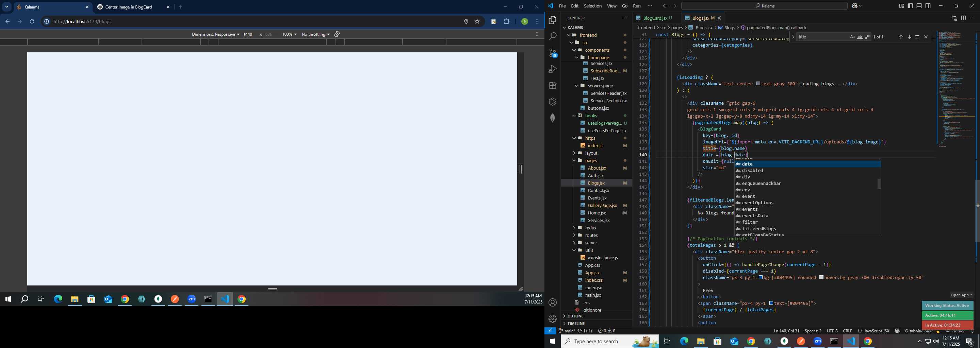Bookmark this page with the star icon
The width and height of the screenshot is (980, 348).
(x=477, y=22)
